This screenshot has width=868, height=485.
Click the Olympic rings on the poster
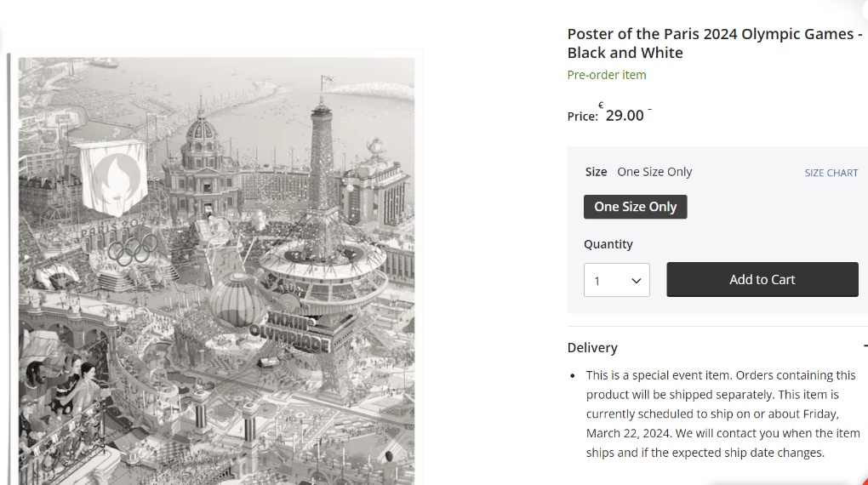coord(133,249)
